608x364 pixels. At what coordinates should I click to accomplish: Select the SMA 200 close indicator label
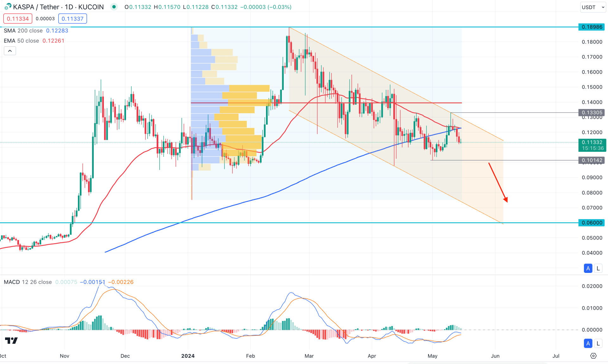(x=23, y=31)
